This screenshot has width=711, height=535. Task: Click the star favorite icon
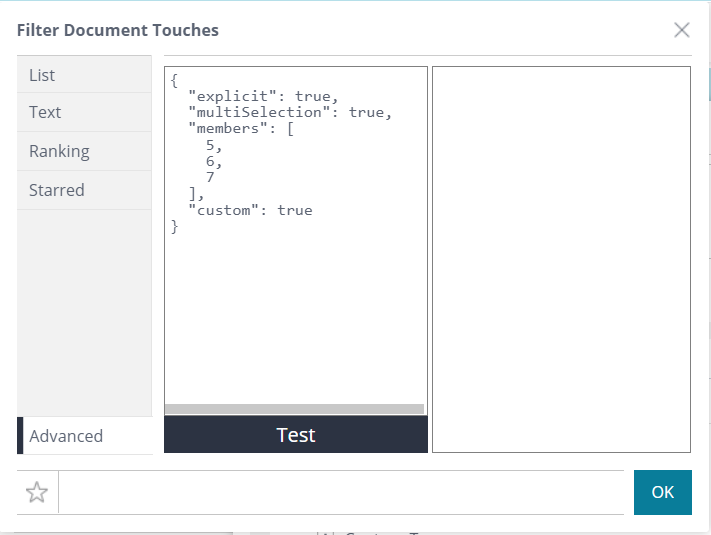pos(37,492)
